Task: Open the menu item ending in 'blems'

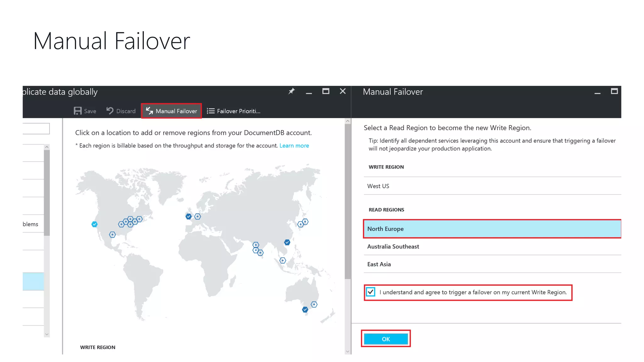Action: pos(33,224)
